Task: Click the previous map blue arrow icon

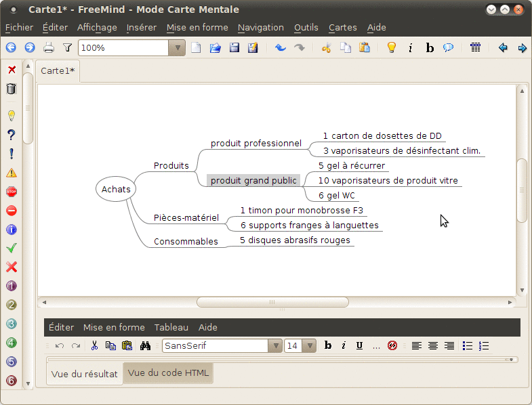Action: pos(12,47)
